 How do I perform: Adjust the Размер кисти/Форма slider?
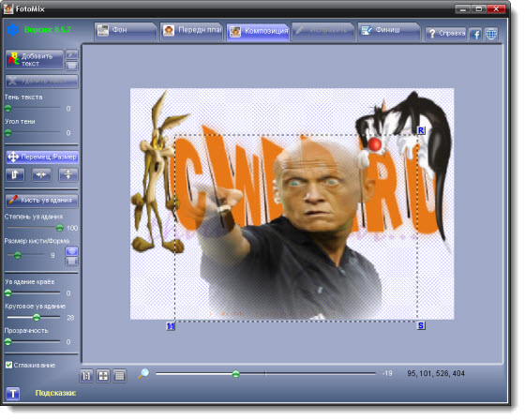tap(18, 255)
